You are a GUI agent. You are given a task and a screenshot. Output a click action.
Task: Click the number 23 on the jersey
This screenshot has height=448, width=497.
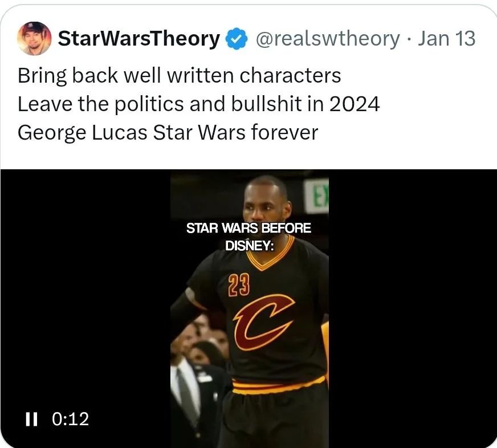[239, 285]
